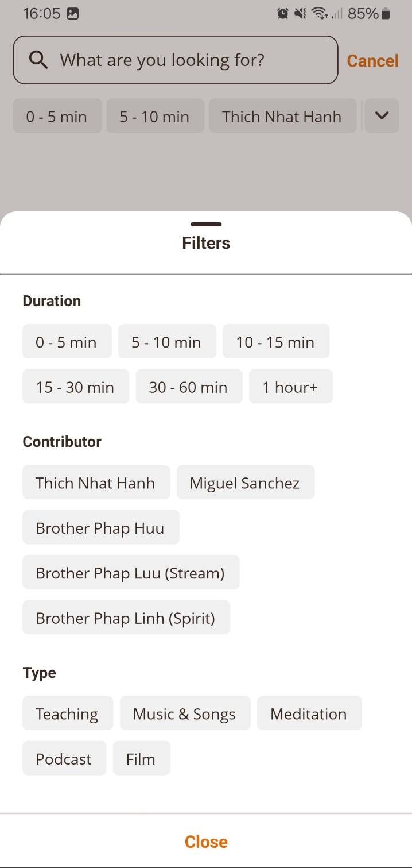
Task: Tap the search magnifier icon
Action: pos(38,60)
